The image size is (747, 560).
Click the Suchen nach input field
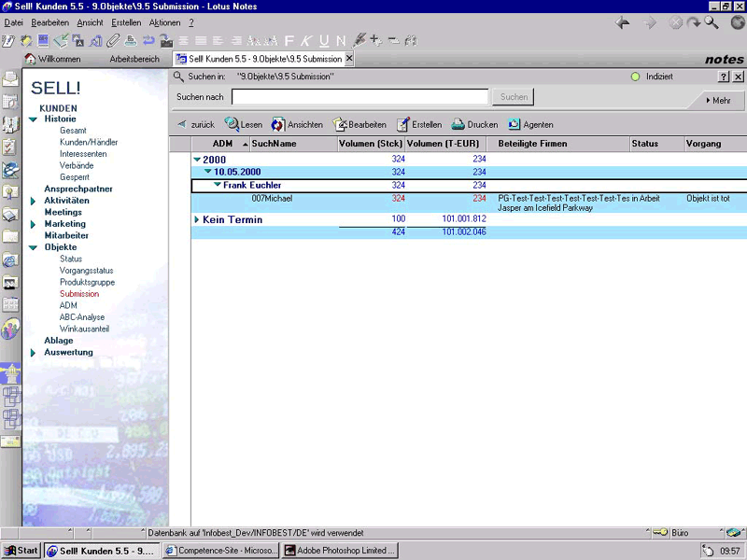tap(359, 97)
